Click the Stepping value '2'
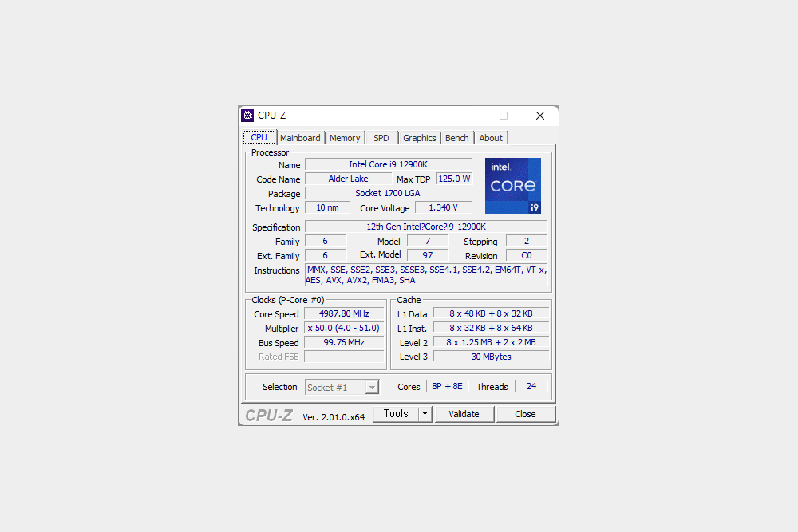 point(527,241)
